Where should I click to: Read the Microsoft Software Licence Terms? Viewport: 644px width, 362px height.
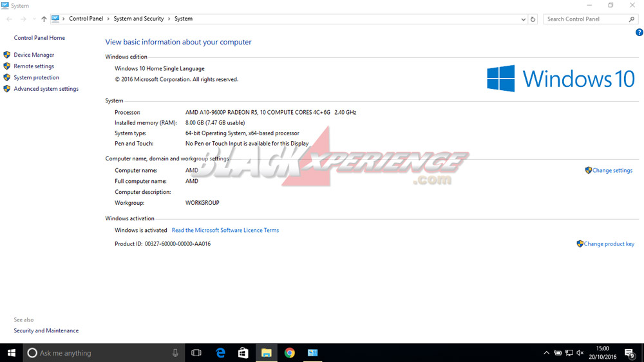225,230
